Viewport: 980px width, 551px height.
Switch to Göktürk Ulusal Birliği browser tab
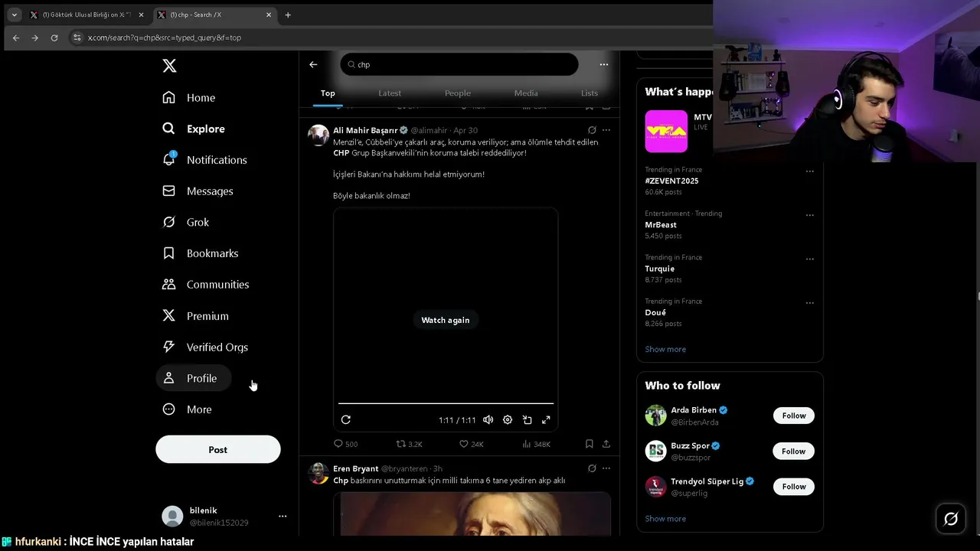pos(87,15)
